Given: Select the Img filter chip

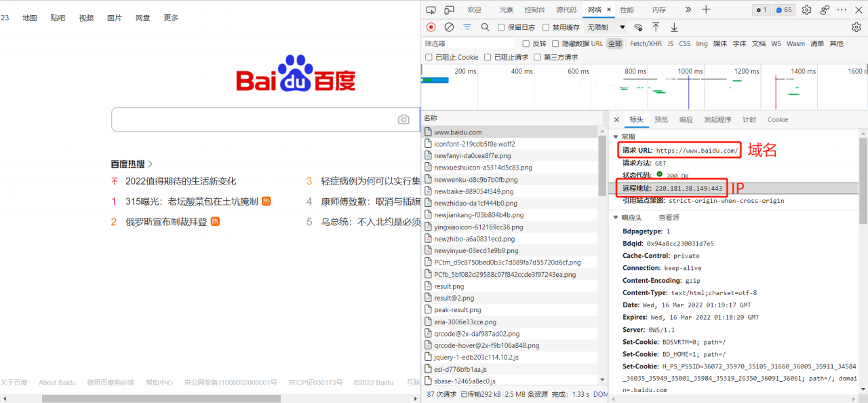Looking at the screenshot, I should [x=702, y=43].
